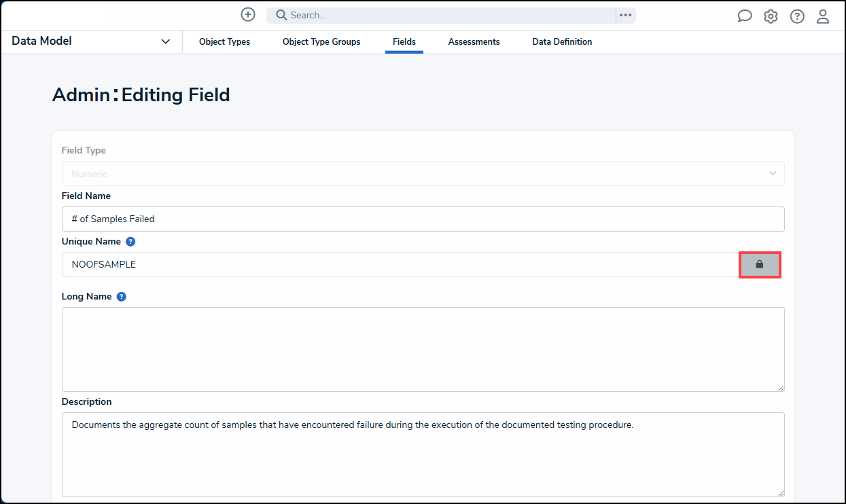The width and height of the screenshot is (846, 504).
Task: Select the Fields tab
Action: tap(404, 41)
